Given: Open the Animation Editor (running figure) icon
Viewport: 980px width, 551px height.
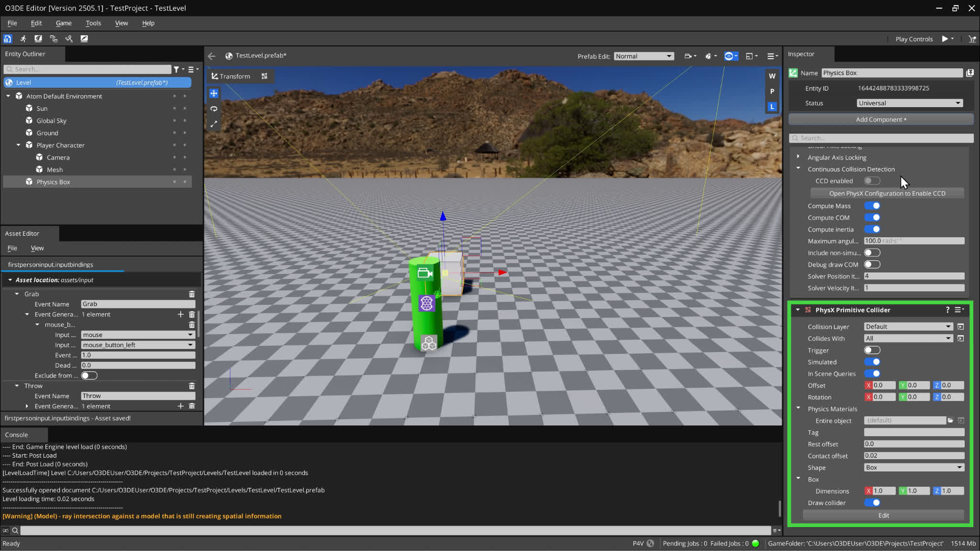Looking at the screenshot, I should pos(23,39).
